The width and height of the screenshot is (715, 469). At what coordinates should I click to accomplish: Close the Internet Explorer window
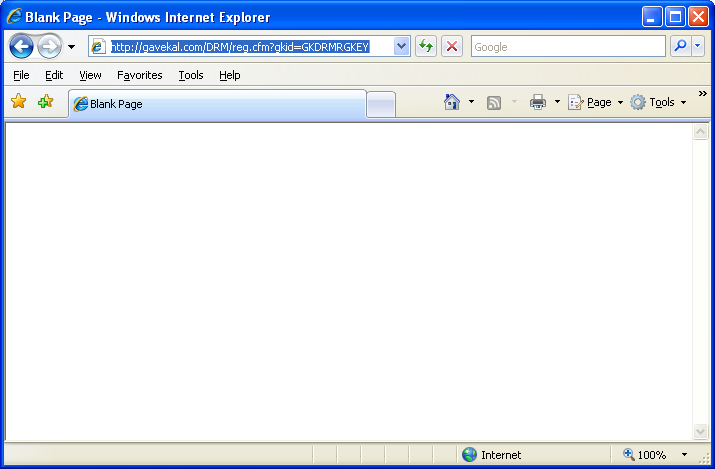(698, 17)
